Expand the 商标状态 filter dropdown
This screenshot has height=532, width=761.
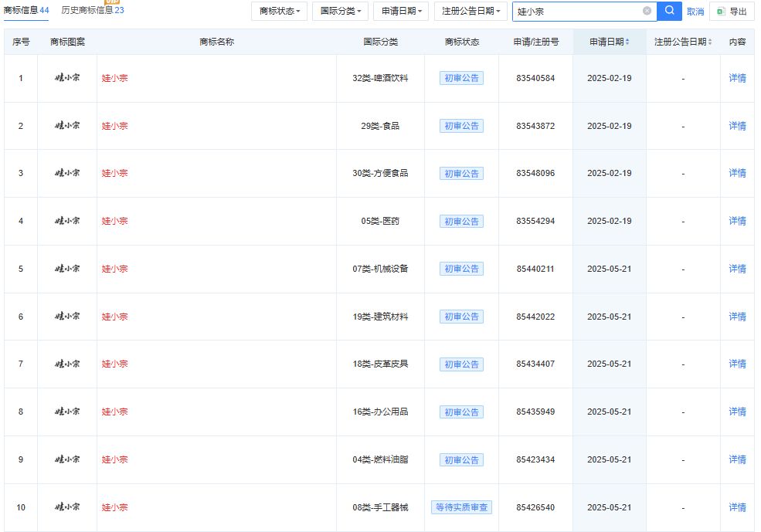[280, 12]
